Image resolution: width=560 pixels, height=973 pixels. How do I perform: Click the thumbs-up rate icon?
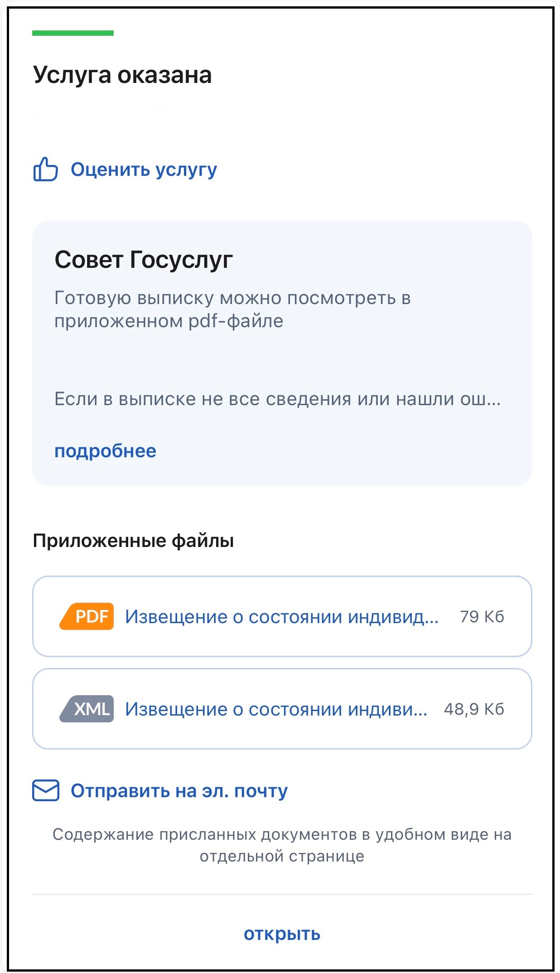click(x=45, y=169)
